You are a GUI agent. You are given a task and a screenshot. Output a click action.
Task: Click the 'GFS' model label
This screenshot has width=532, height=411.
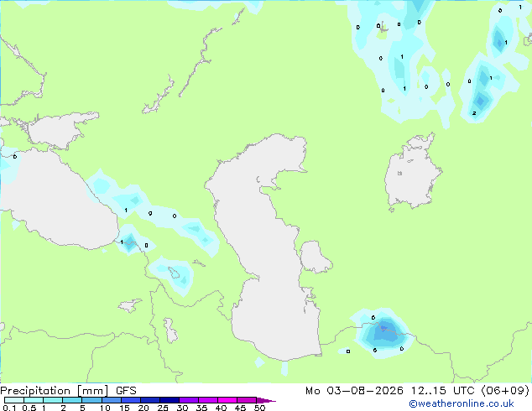[126, 391]
